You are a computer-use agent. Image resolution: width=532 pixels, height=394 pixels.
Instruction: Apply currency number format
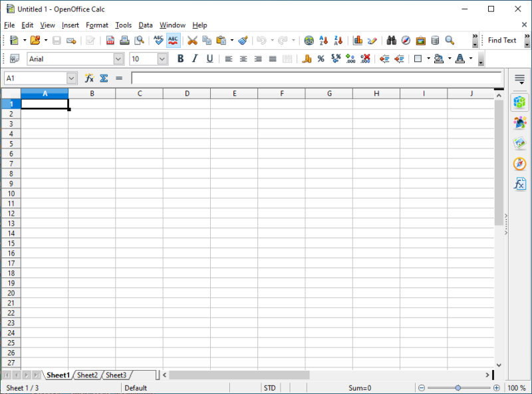307,59
